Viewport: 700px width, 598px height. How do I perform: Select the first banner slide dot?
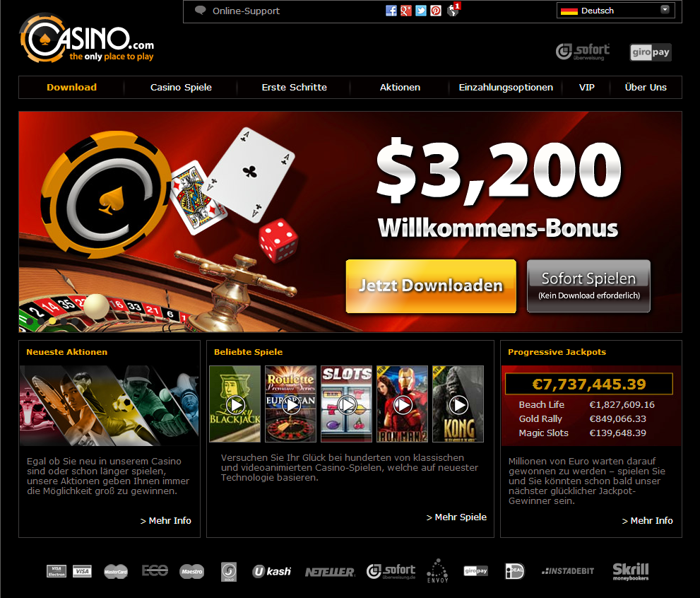(30, 321)
